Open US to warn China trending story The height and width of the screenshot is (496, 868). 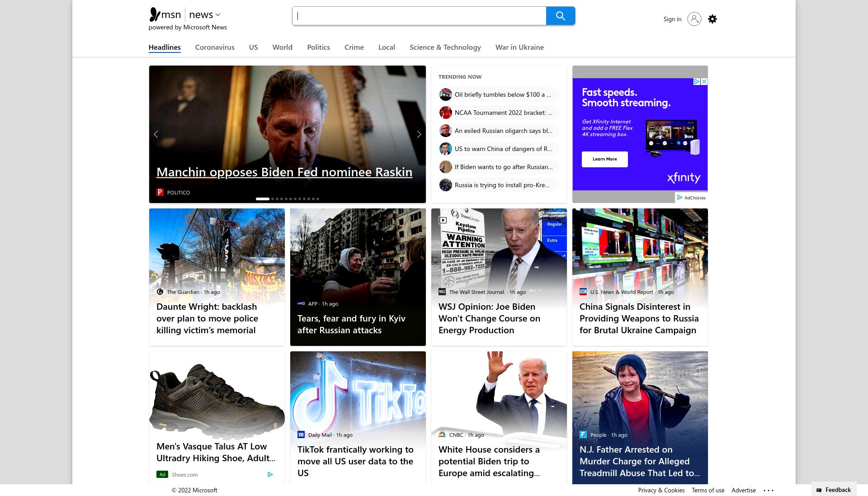pyautogui.click(x=503, y=149)
